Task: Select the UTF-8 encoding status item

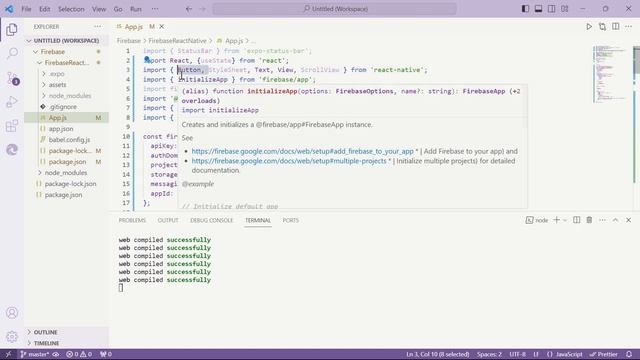Action: pos(518,354)
